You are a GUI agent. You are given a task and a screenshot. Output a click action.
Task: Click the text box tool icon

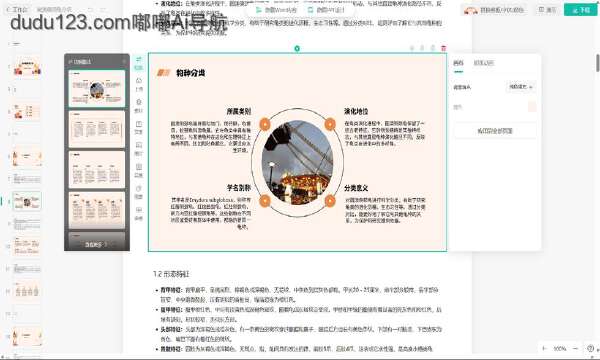tap(139, 126)
